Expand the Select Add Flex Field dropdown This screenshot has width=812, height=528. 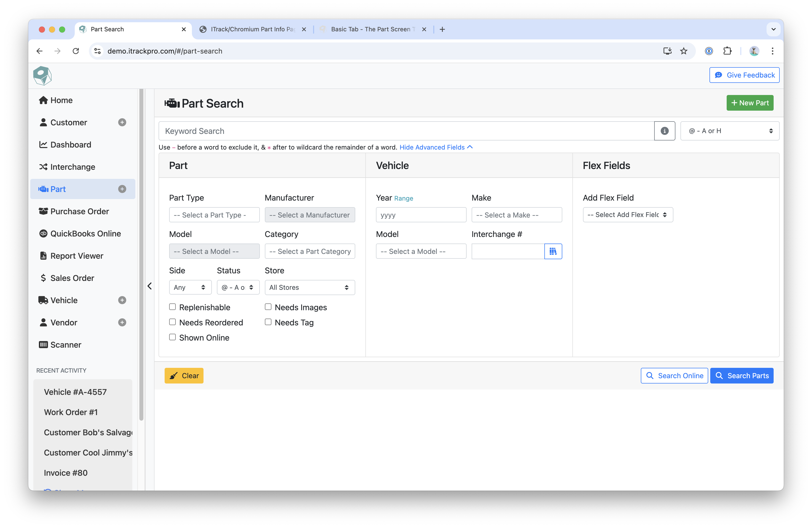tap(627, 215)
